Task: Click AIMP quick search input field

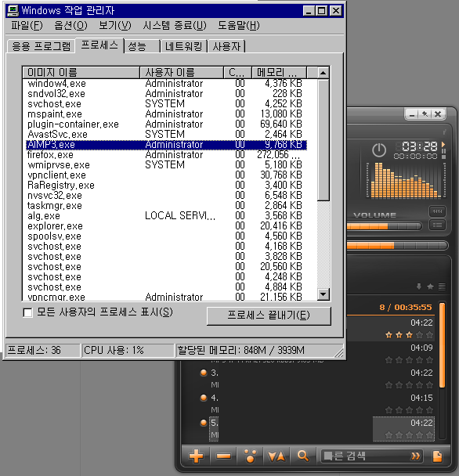Action: click(x=364, y=456)
